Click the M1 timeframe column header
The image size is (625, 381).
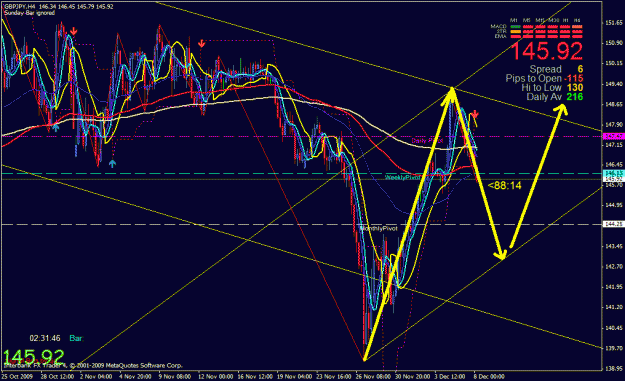tap(513, 20)
